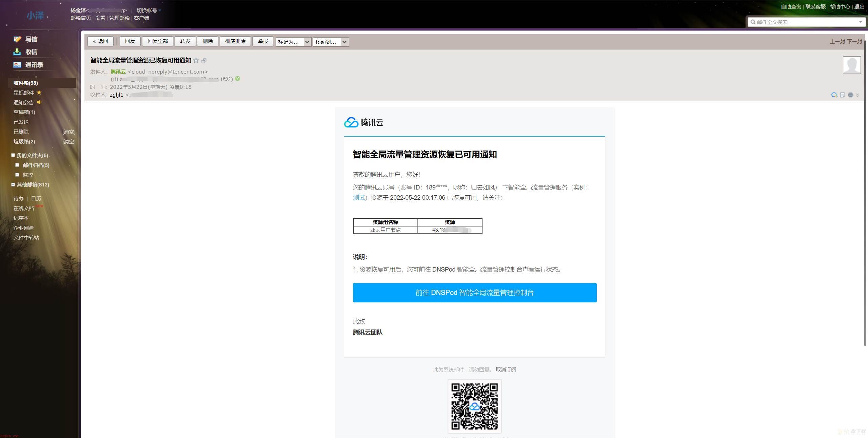Click the yellow star next to 星标邮件

(39, 93)
